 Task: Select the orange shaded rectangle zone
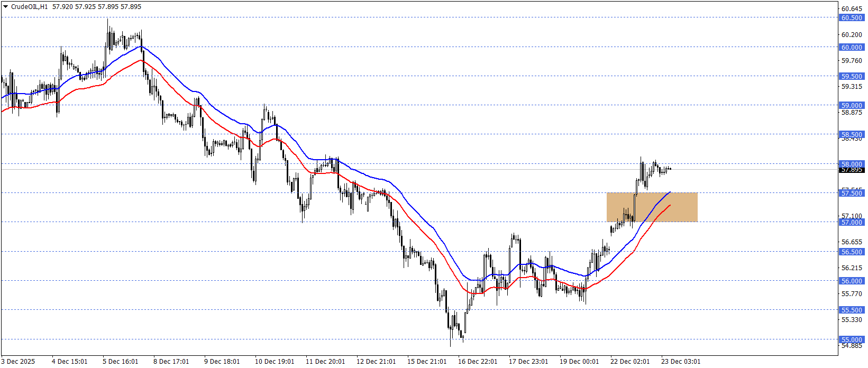[x=652, y=207]
